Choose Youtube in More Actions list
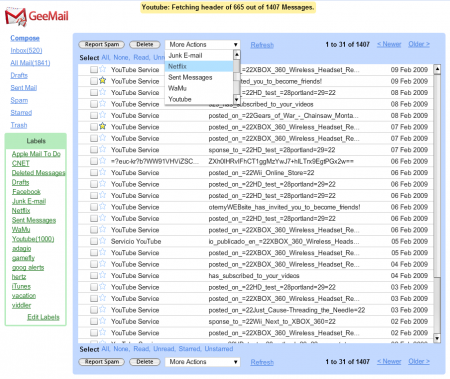 (199, 99)
